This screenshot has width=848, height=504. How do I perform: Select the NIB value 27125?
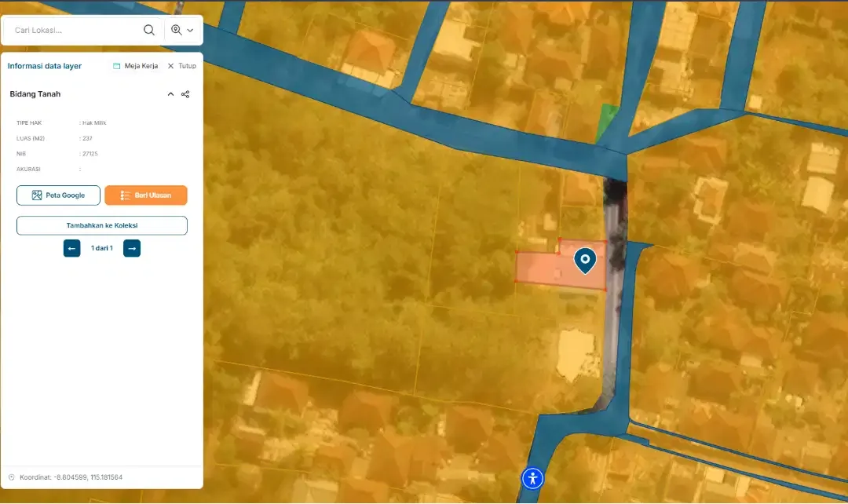click(90, 154)
